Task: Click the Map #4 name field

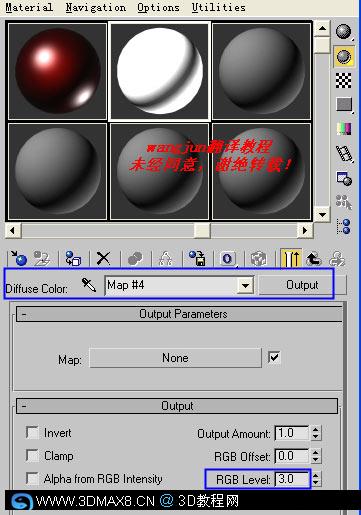Action: pyautogui.click(x=171, y=286)
